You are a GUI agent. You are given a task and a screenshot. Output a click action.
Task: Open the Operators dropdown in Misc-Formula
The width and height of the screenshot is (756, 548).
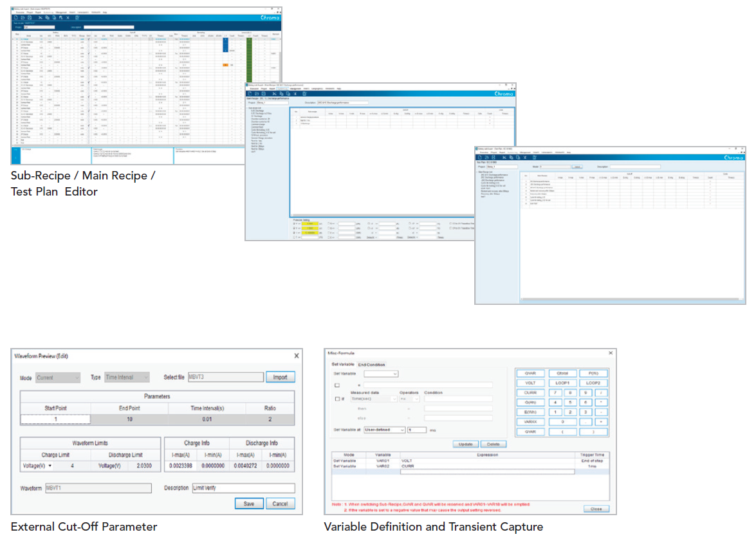[x=410, y=399]
